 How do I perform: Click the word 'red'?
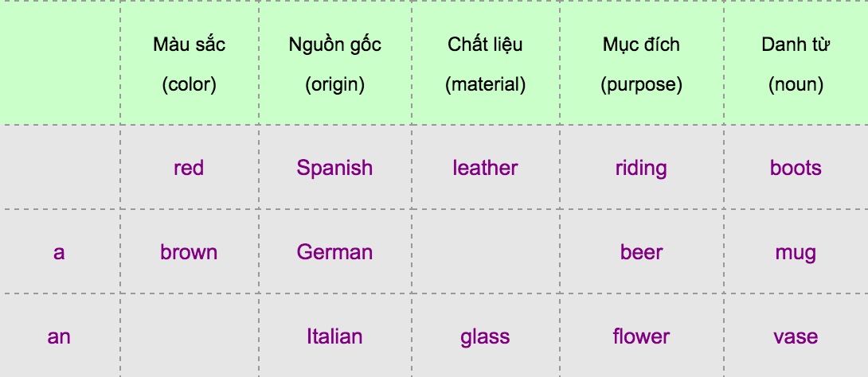coord(189,168)
